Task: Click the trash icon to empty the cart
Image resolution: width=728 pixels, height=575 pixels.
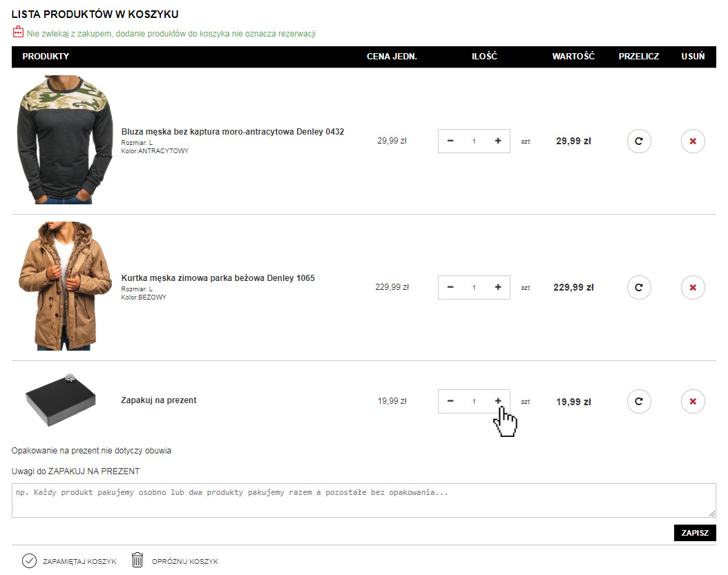Action: pos(138,561)
